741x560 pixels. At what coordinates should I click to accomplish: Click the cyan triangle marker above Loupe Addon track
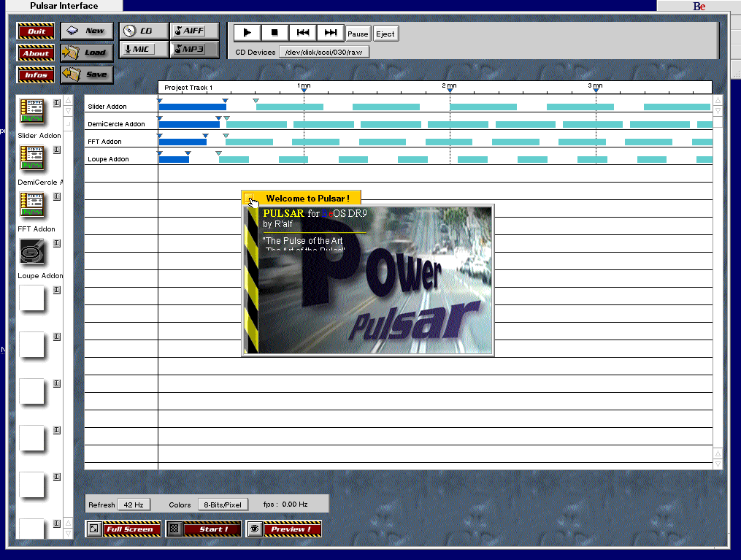tap(218, 153)
